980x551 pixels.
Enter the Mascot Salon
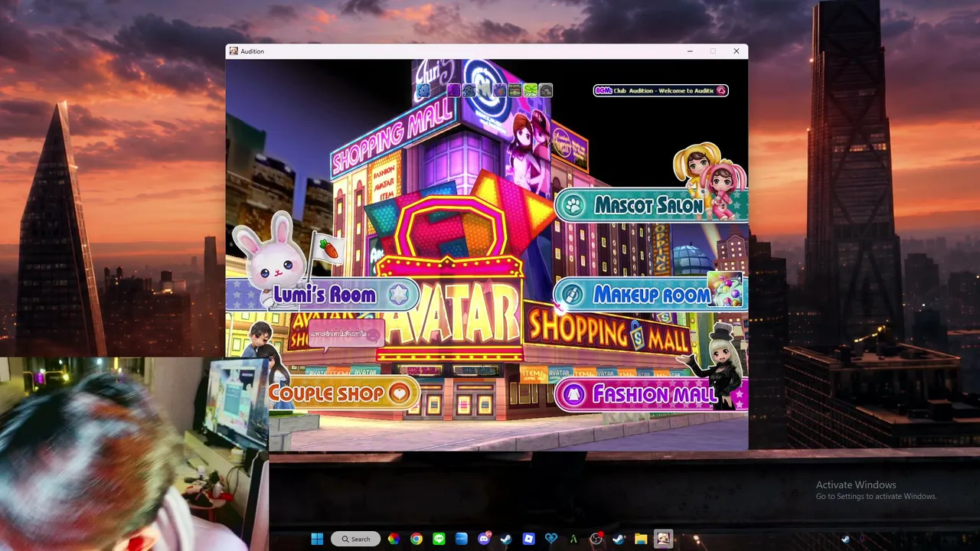(651, 205)
